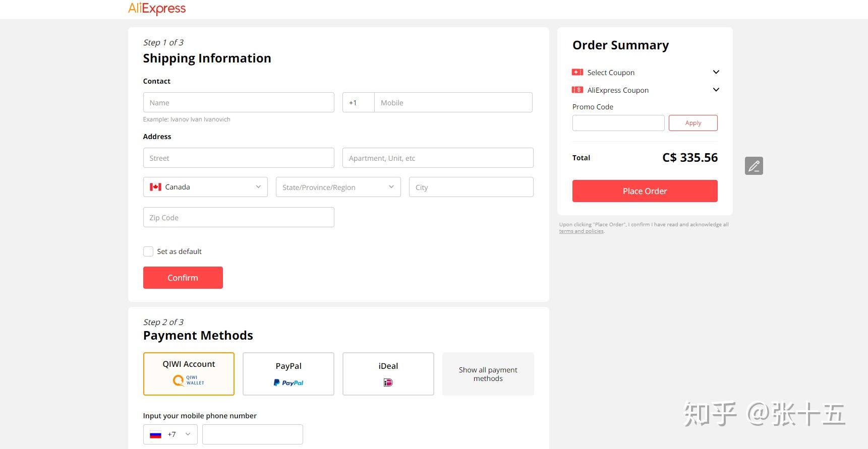Screen dimensions: 868x449
Task: Click the PayPal logo
Action: point(288,382)
